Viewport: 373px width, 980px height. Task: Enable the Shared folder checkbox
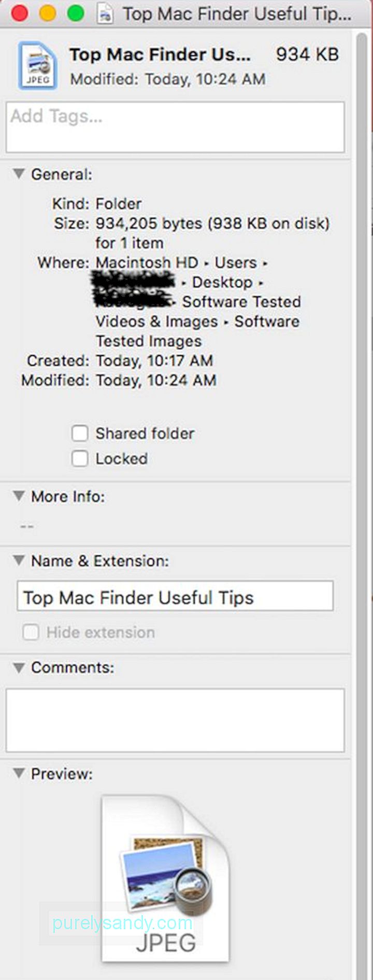pyautogui.click(x=80, y=433)
